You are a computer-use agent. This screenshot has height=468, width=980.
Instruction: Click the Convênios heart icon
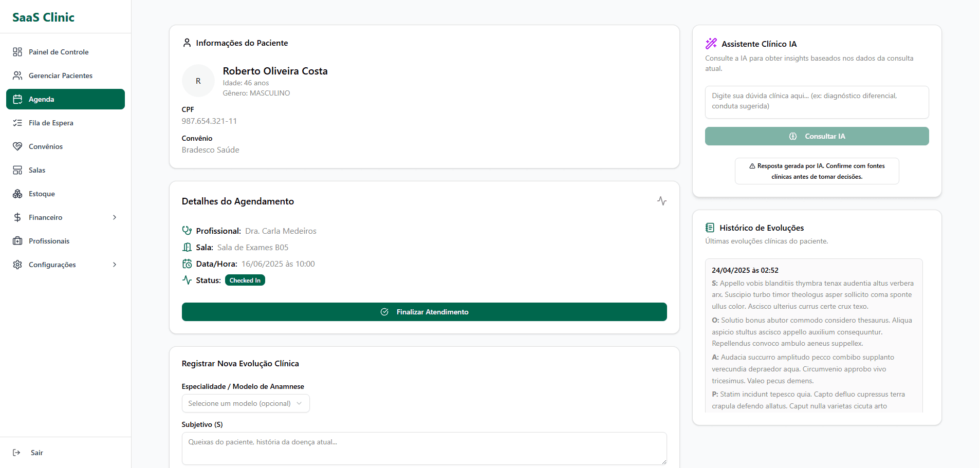[x=17, y=146]
